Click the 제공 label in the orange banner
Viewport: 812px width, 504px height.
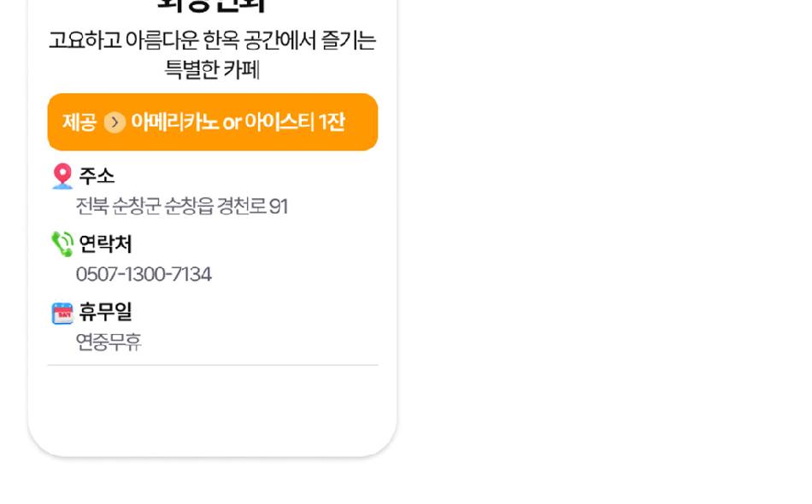click(79, 123)
